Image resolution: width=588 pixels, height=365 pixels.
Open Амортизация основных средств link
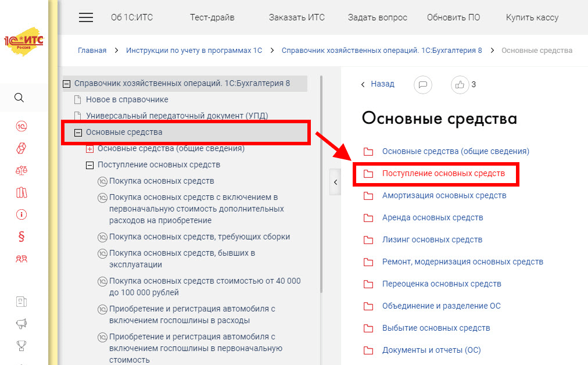[x=444, y=195]
